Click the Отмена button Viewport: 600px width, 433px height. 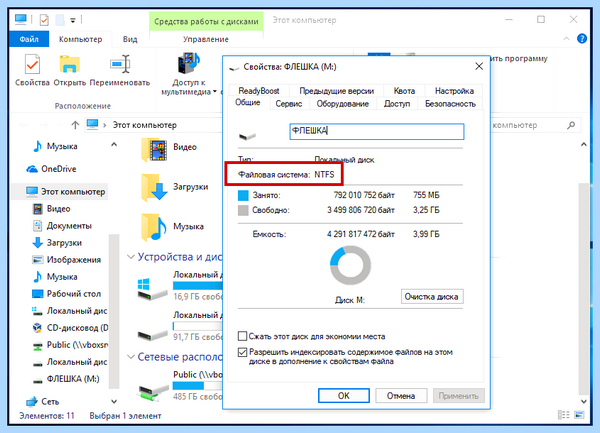point(401,396)
